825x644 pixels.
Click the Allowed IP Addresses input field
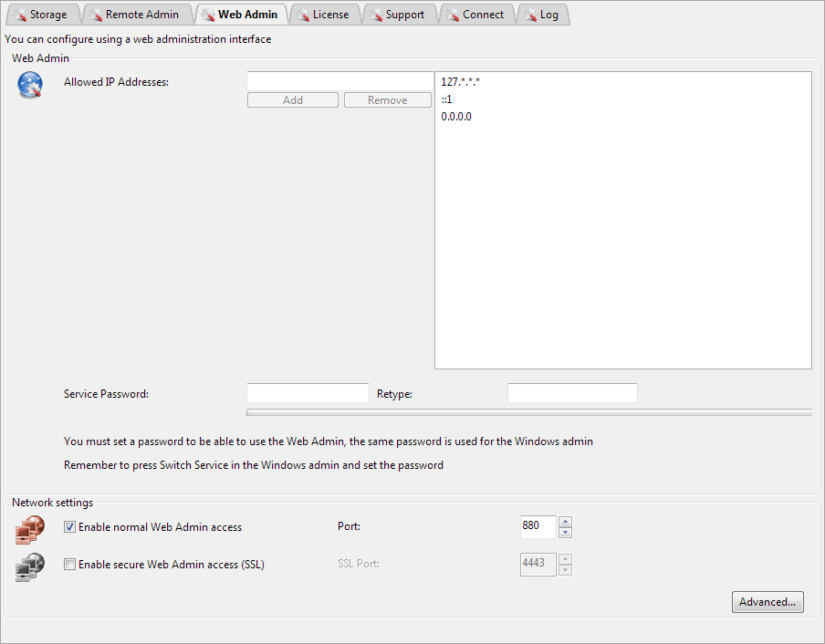339,82
